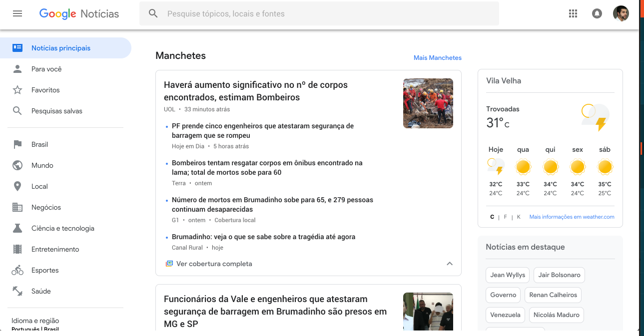Viewport: 644px width, 336px height.
Task: Open Para você section
Action: [46, 69]
